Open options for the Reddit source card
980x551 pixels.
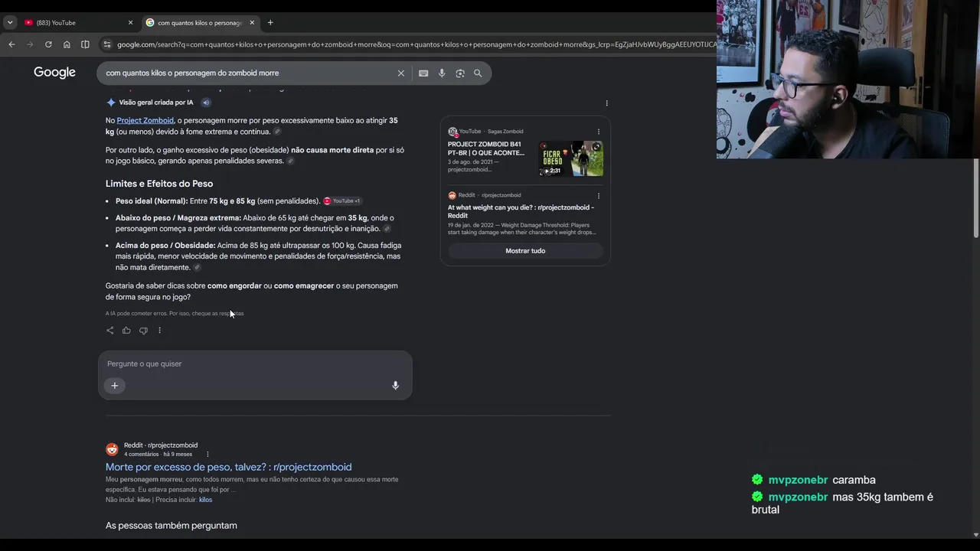(x=599, y=196)
